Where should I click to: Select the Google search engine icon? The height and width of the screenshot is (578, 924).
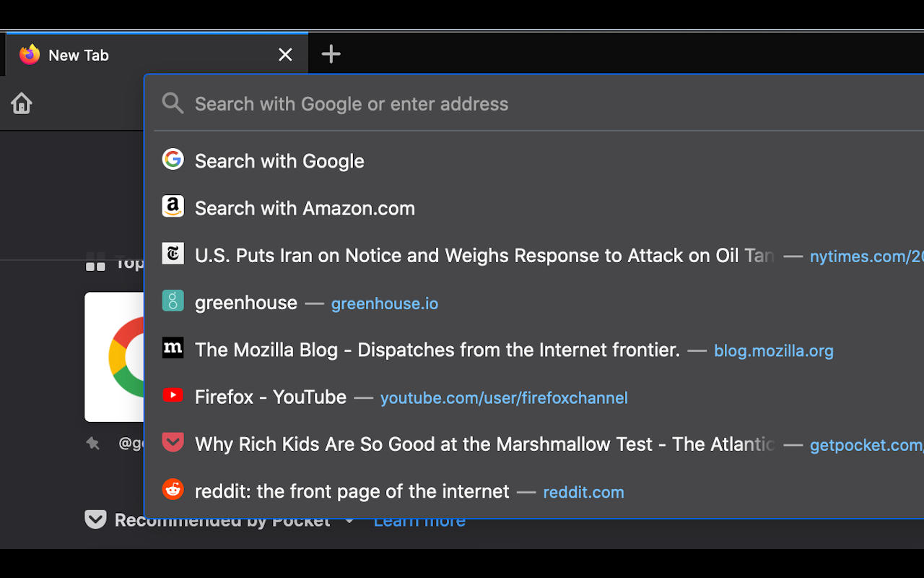[x=173, y=160]
